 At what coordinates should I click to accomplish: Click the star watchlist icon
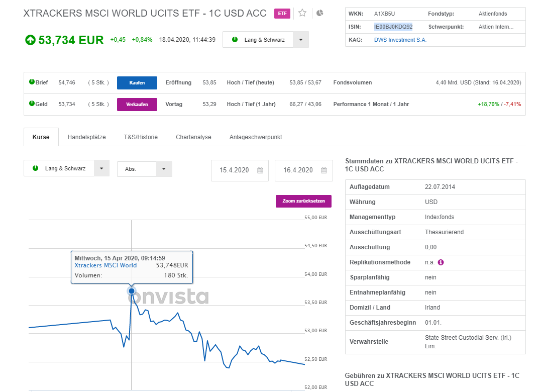[x=302, y=13]
